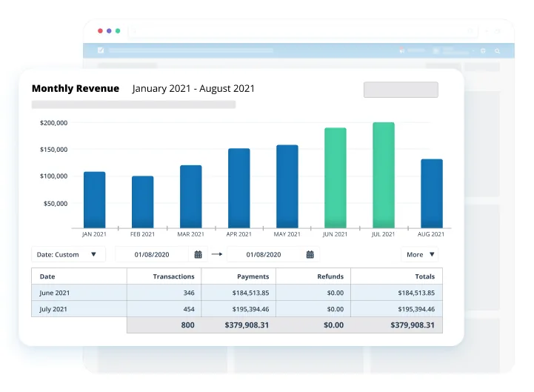534x392 pixels.
Task: Click the $379,908.31 total under Totals column
Action: click(x=413, y=325)
